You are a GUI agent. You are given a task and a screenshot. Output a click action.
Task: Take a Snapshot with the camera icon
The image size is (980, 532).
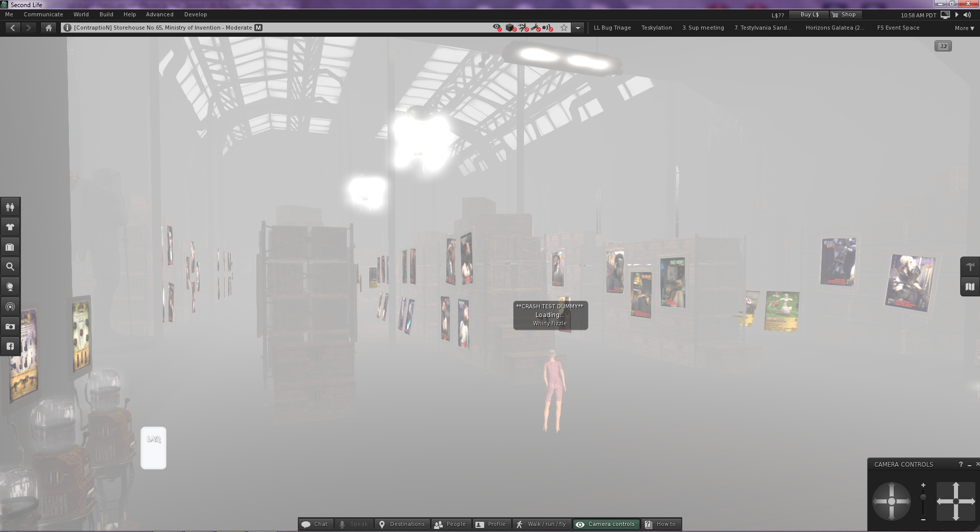[10, 326]
